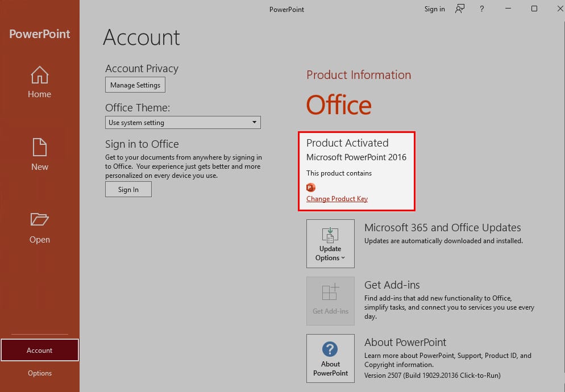Click Manage Settings under Account Privacy
Image resolution: width=565 pixels, height=392 pixels.
[x=135, y=85]
